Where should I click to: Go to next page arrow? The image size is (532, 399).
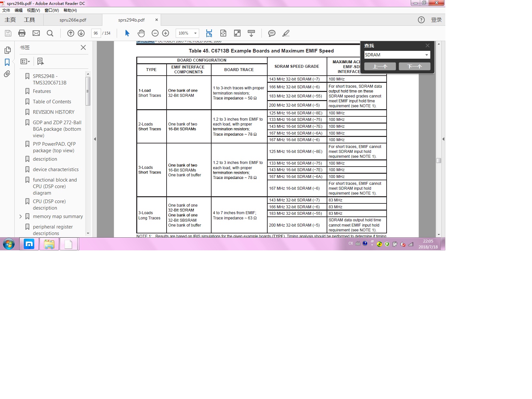(x=81, y=33)
